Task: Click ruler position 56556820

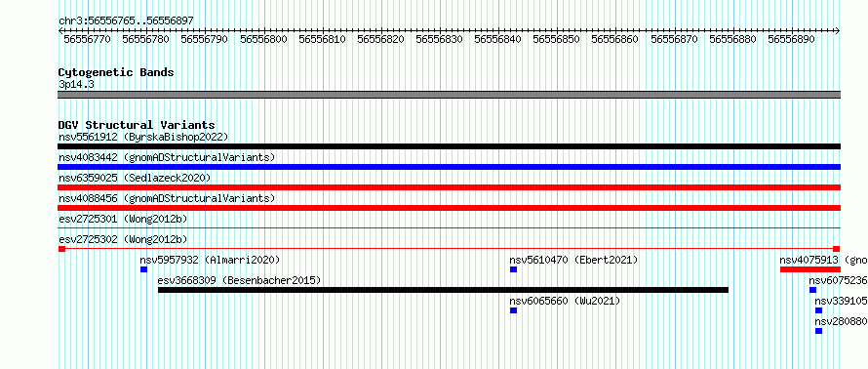Action: (381, 39)
